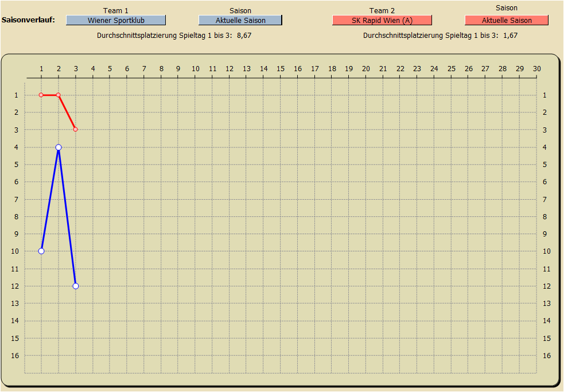Click the Team 1 label
This screenshot has width=564, height=392.
coord(115,10)
